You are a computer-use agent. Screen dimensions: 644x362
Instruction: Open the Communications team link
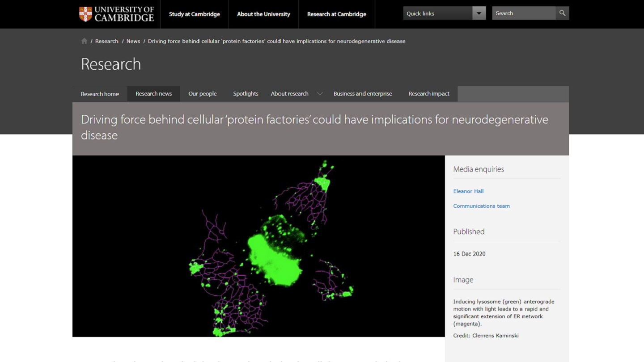[x=481, y=206]
